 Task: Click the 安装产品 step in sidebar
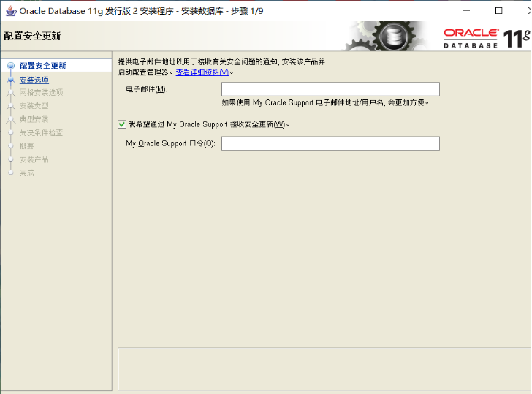coord(34,159)
